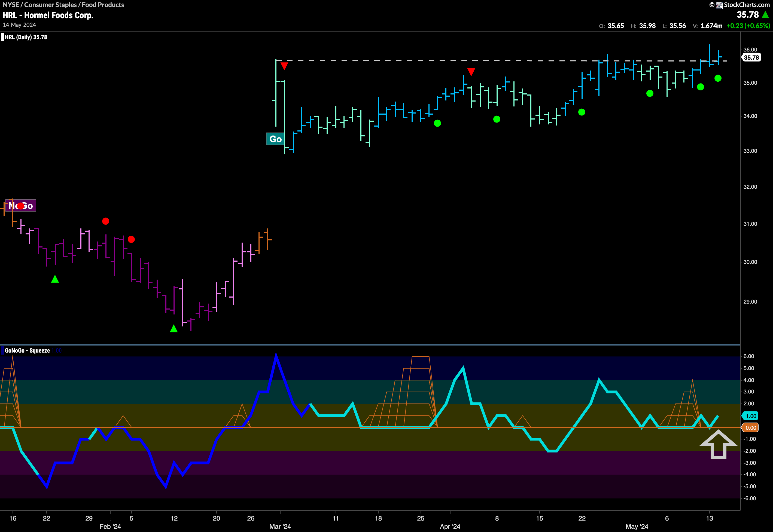Image resolution: width=773 pixels, height=532 pixels.
Task: Click the green dot below April 8 bars
Action: coord(497,119)
